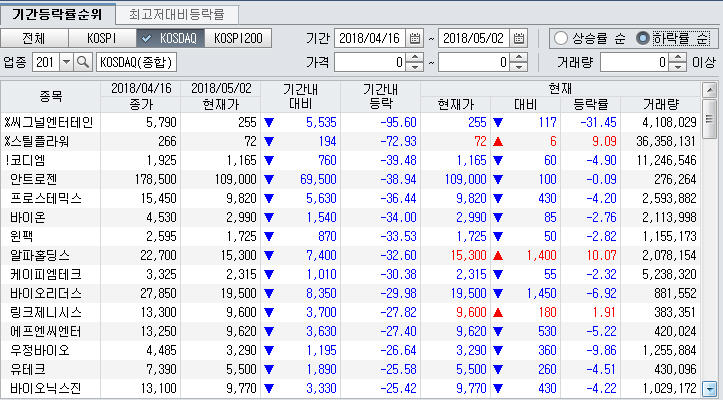Select the KOSPI market filter
Image resolution: width=723 pixels, height=400 pixels.
pos(102,38)
